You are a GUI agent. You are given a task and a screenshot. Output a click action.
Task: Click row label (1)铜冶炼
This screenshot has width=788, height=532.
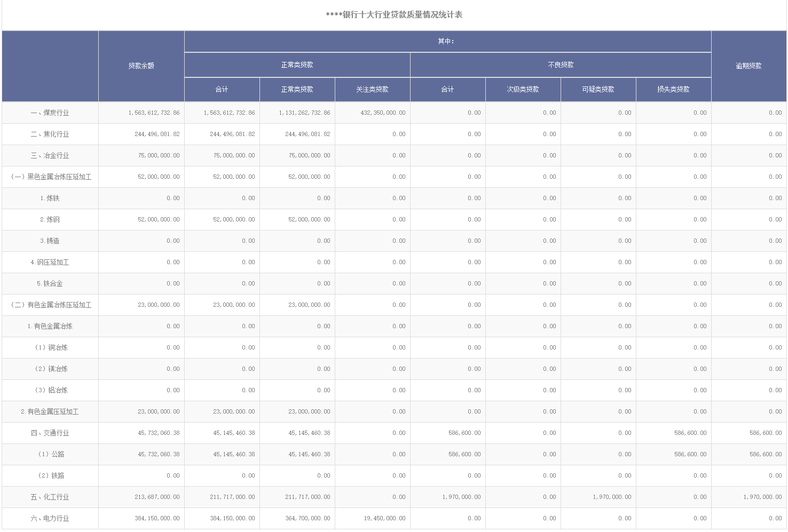[x=50, y=347]
